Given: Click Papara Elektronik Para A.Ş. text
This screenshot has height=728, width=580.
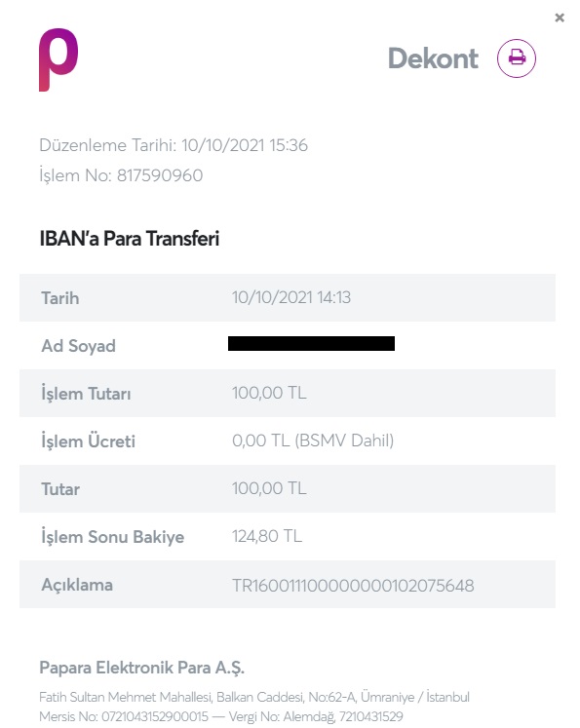Looking at the screenshot, I should 141,668.
